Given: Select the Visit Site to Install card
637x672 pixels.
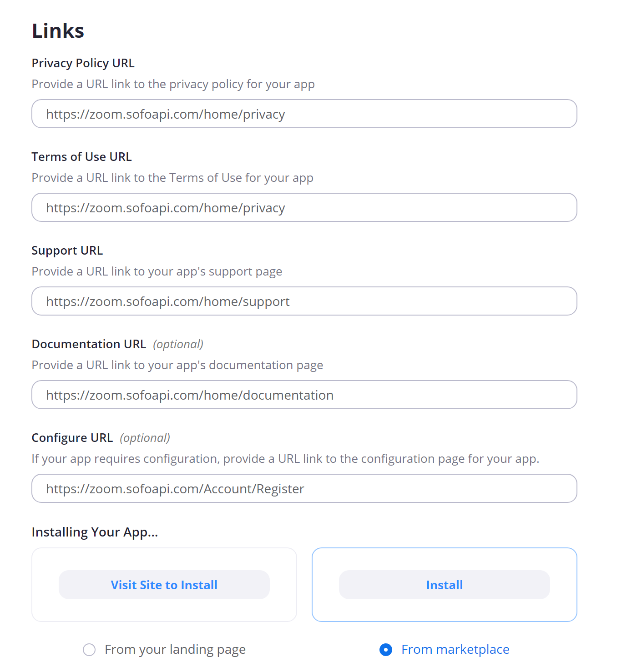Looking at the screenshot, I should pyautogui.click(x=164, y=585).
